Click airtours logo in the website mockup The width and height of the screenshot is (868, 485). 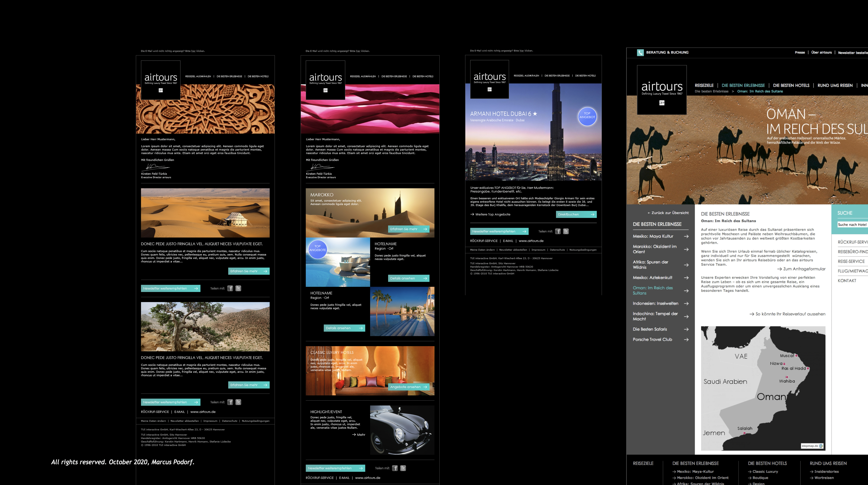[x=662, y=90]
